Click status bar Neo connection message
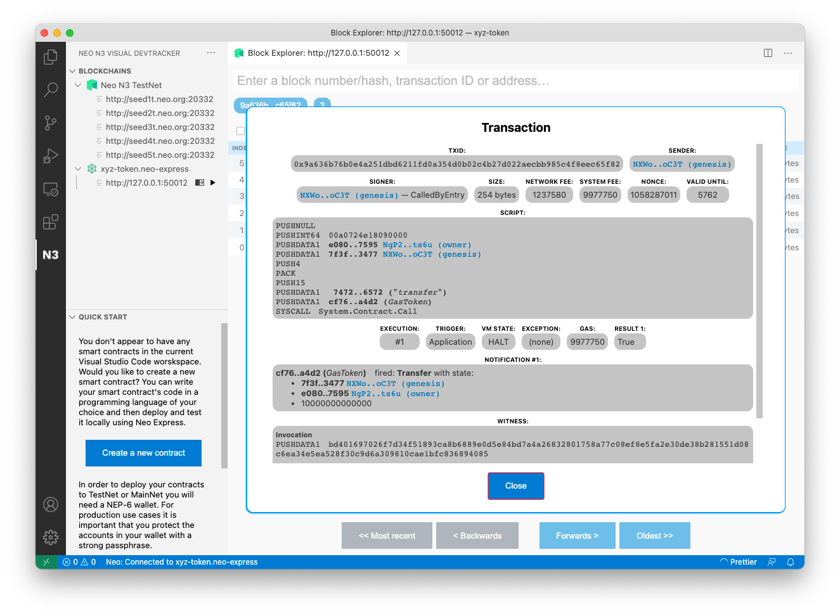The width and height of the screenshot is (840, 616). click(x=182, y=562)
